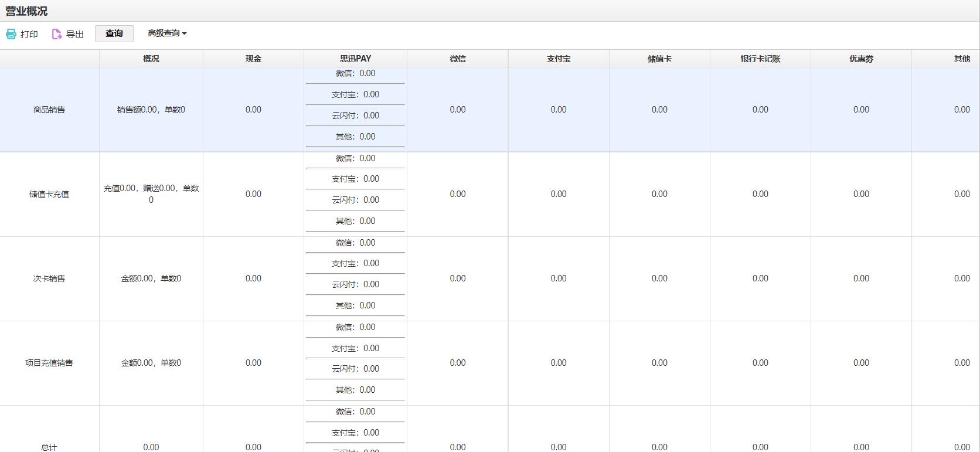The width and height of the screenshot is (980, 452).
Task: Click 云闪付：0.00 under 思迅PAY for 商品销售
Action: coord(355,115)
